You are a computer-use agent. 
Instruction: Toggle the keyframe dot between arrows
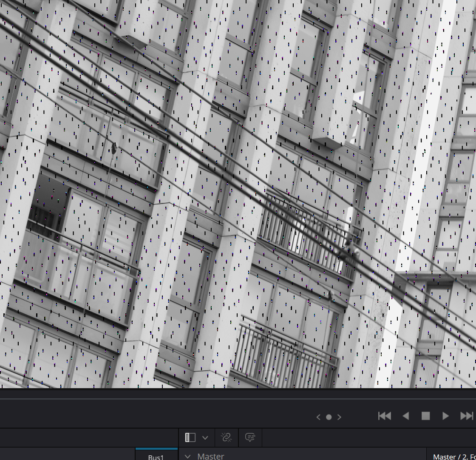point(329,417)
